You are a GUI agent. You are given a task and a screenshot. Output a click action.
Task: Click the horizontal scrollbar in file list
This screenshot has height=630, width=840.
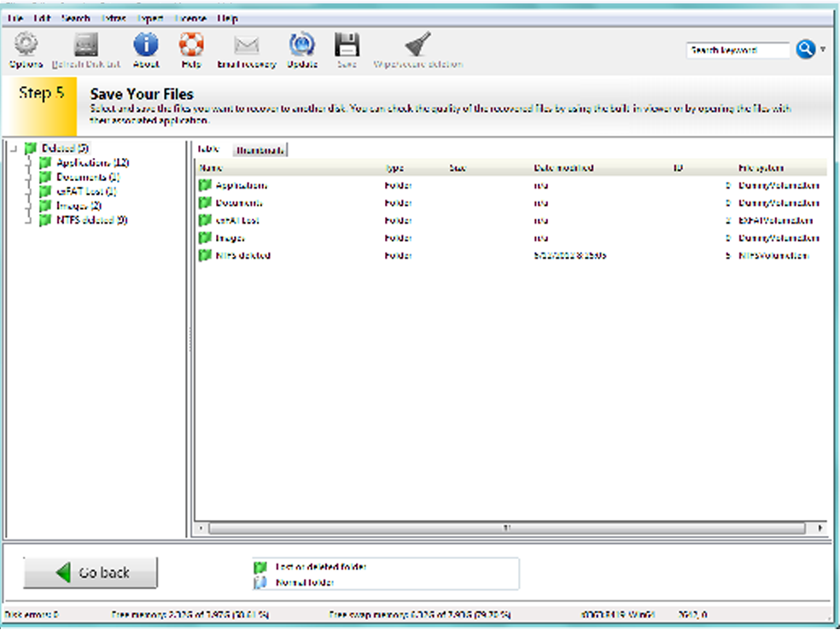(x=506, y=528)
